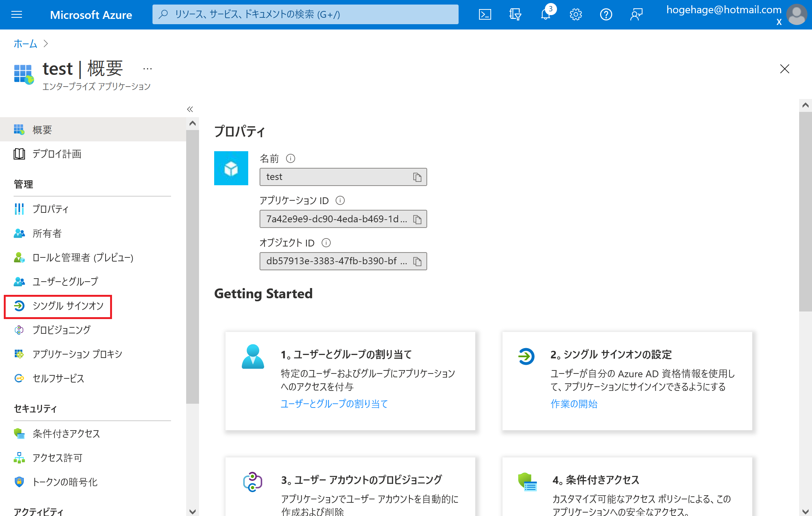Show info tooltip for オブジェクト ID
Image resolution: width=812 pixels, height=516 pixels.
tap(326, 243)
